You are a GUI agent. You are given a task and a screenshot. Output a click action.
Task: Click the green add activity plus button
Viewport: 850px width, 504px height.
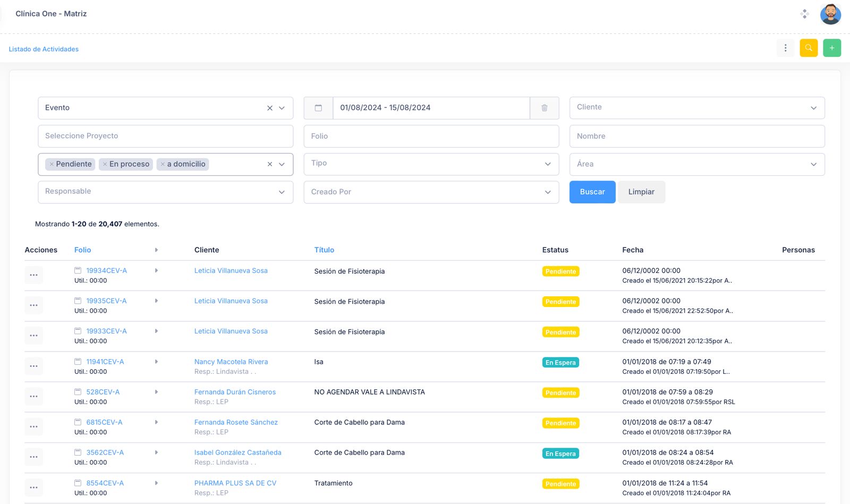(x=831, y=48)
